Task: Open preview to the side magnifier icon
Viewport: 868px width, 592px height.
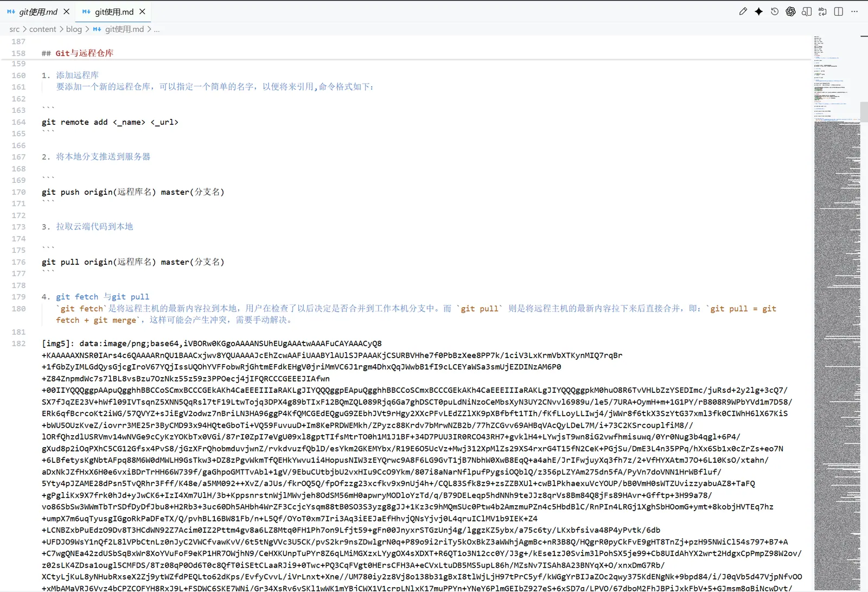Action: pyautogui.click(x=807, y=11)
